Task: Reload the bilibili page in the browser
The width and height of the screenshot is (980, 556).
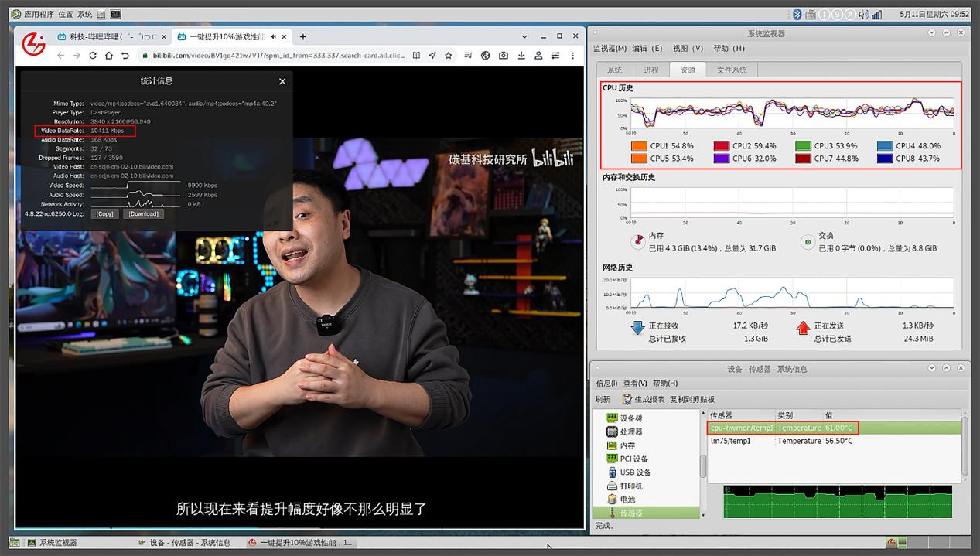Action: pos(93,56)
